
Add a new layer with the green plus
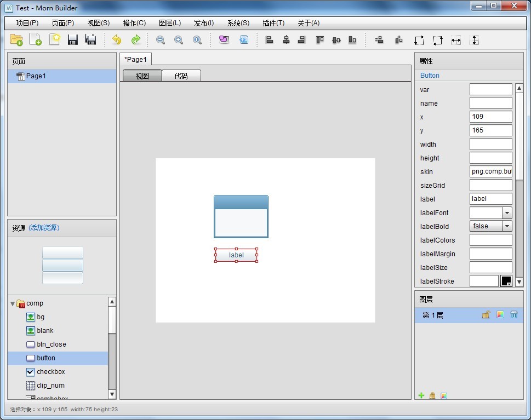(421, 395)
